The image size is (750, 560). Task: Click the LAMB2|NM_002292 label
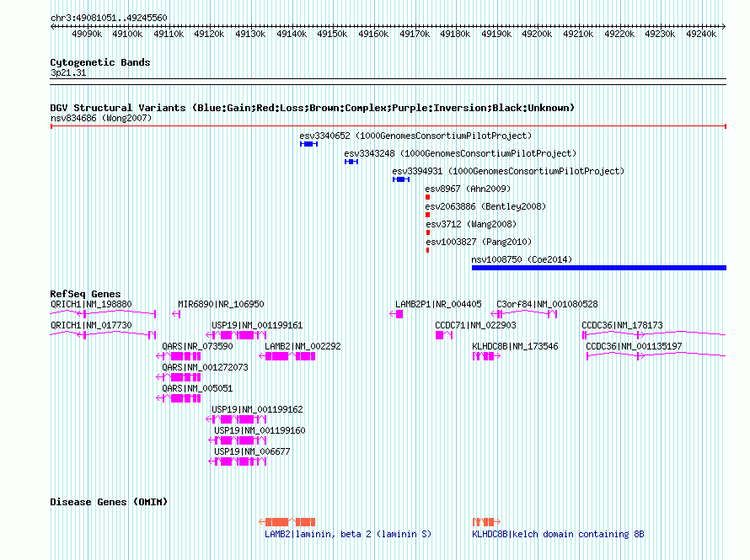click(303, 346)
